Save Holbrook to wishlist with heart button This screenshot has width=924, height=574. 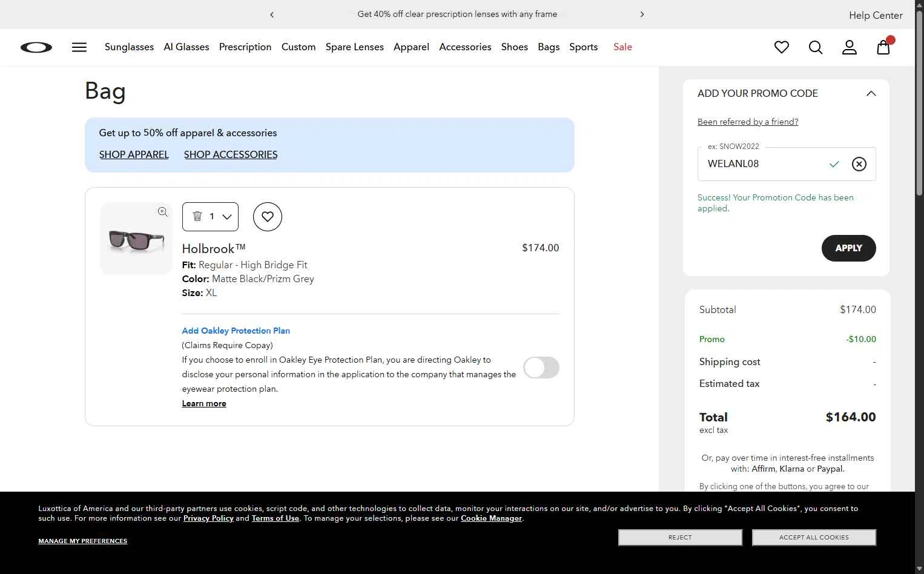click(268, 217)
